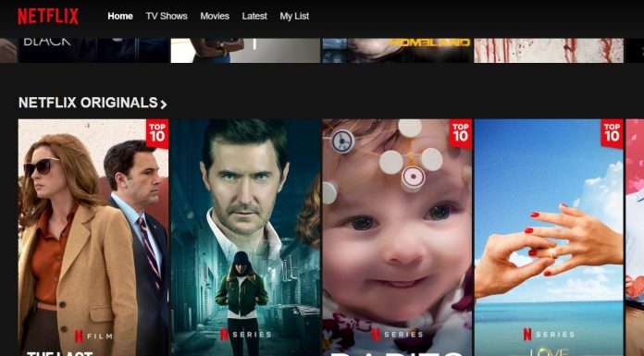The image size is (644, 356).
Task: Open the blood-splattered thumbnail in the top row
Action: 549,51
